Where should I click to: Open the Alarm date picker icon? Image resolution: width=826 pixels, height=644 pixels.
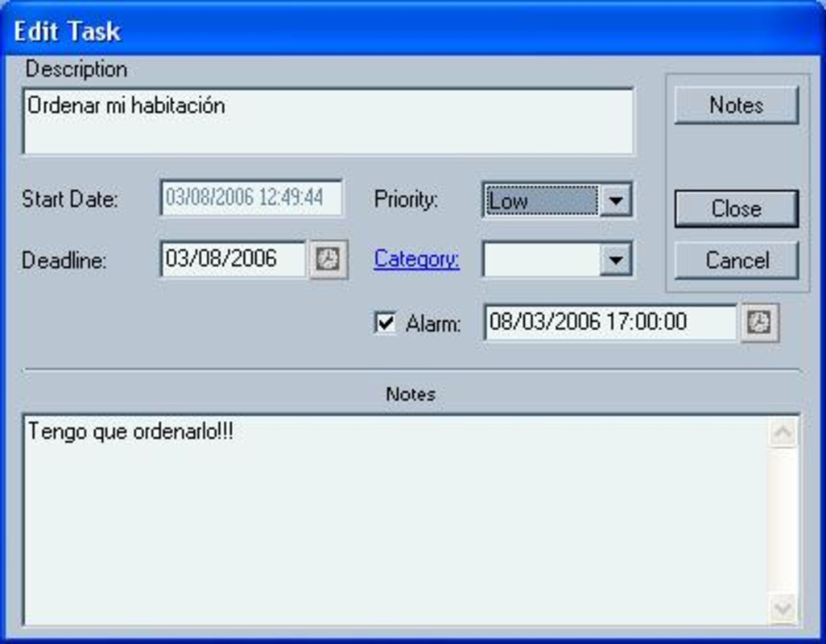759,323
